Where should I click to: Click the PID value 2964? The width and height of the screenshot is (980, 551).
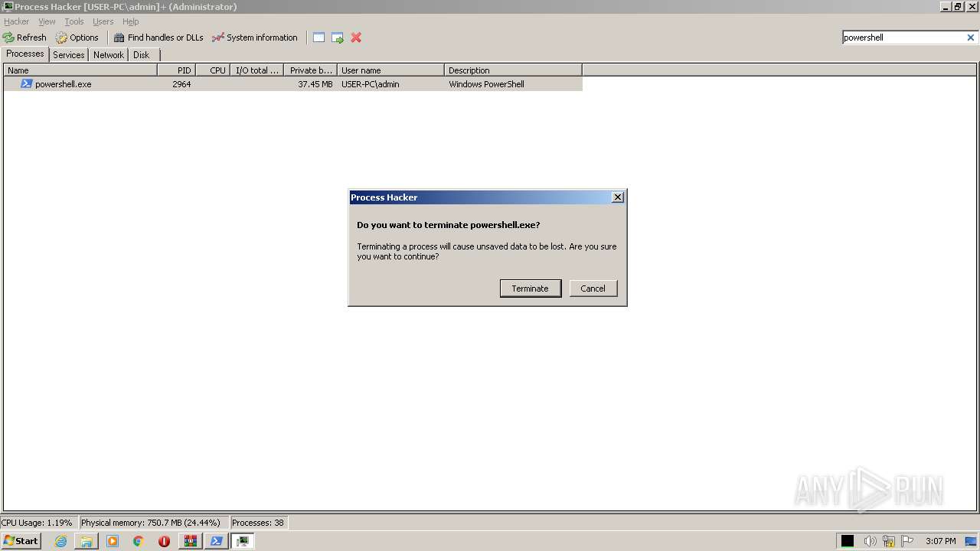[181, 84]
